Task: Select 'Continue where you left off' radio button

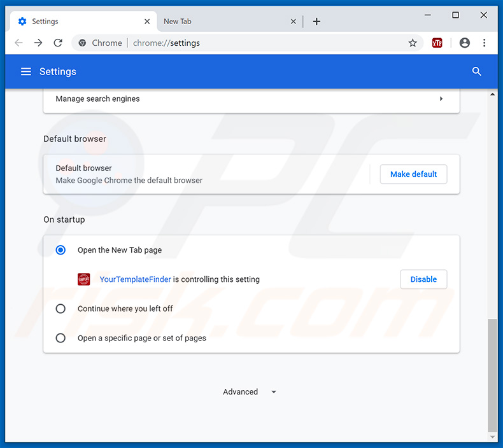Action: click(60, 309)
